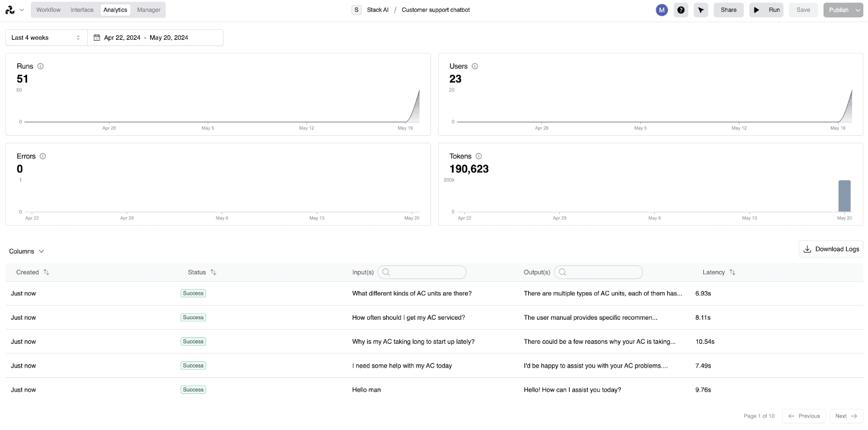Open output 'Hello! How can I assist you today?'
The image size is (868, 430).
[x=572, y=390]
